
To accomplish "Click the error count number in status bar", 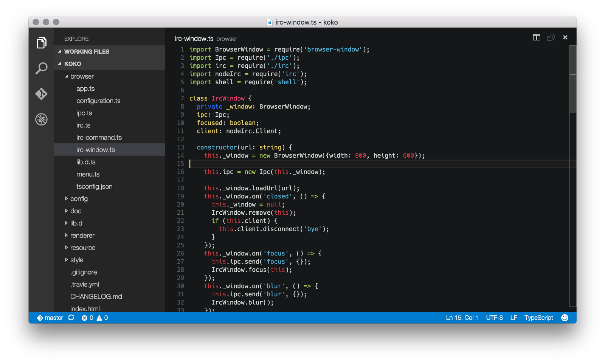I will point(92,318).
